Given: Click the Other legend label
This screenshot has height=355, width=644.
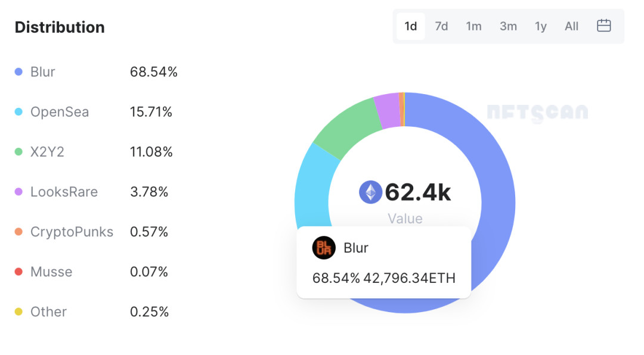Looking at the screenshot, I should [48, 312].
